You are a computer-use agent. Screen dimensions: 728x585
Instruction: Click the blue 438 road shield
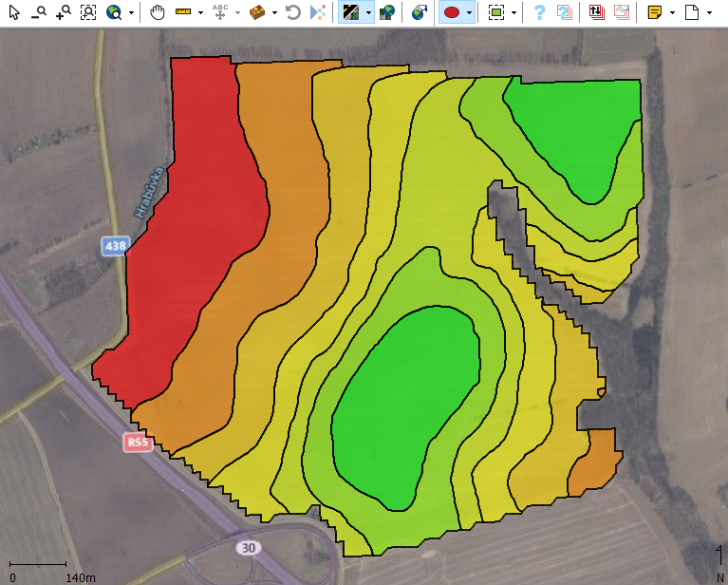(x=115, y=245)
